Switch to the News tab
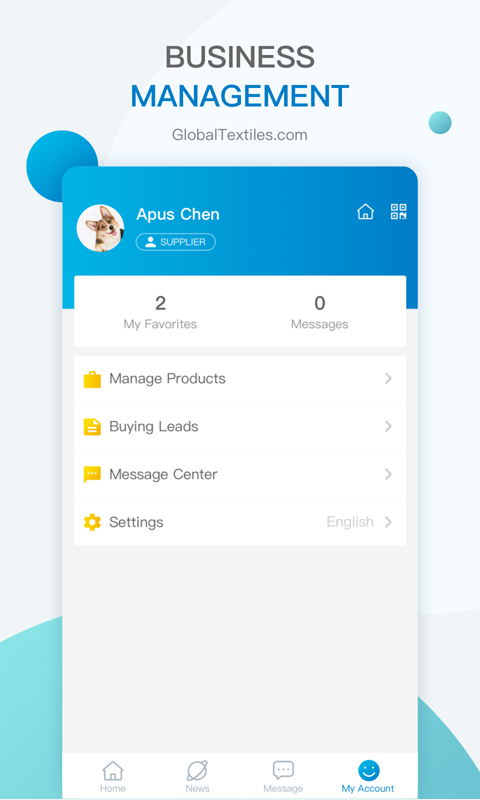 coord(197,777)
